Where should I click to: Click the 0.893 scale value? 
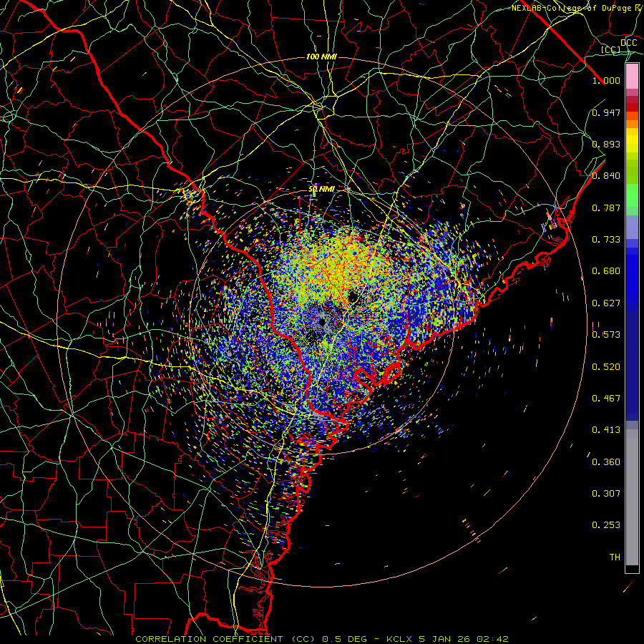click(606, 144)
